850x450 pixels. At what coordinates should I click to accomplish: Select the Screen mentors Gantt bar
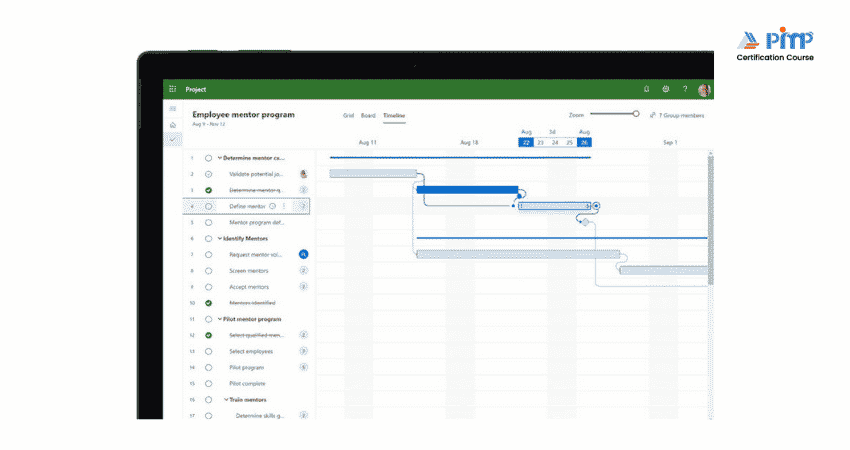(664, 270)
